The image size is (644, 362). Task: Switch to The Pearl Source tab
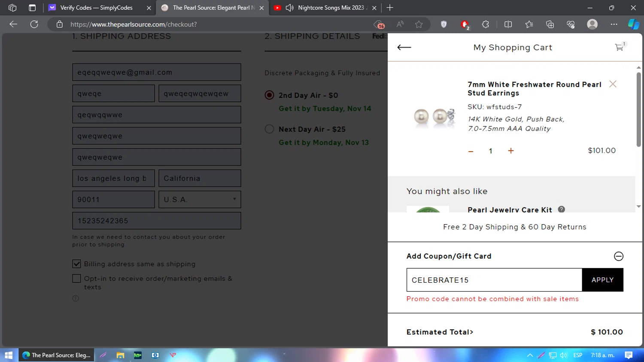212,8
